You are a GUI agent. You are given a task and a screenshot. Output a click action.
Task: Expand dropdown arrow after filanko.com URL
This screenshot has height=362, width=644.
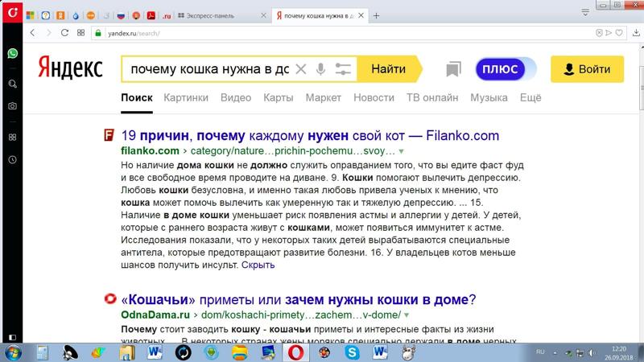(x=401, y=151)
